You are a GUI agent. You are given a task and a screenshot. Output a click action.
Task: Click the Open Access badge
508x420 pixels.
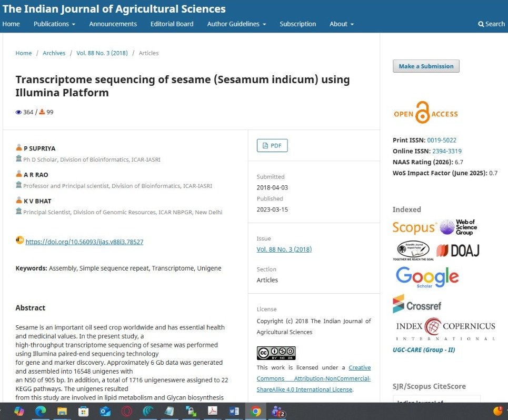[x=425, y=114]
